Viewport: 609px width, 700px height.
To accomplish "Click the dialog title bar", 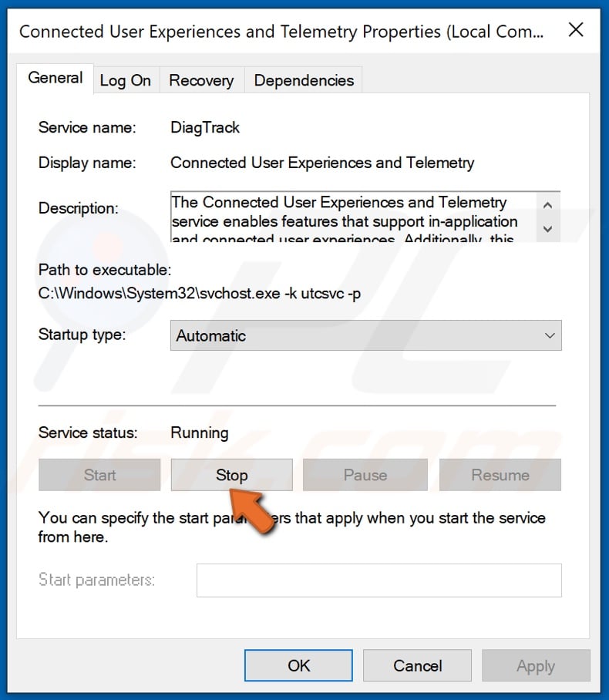I will pos(270,31).
